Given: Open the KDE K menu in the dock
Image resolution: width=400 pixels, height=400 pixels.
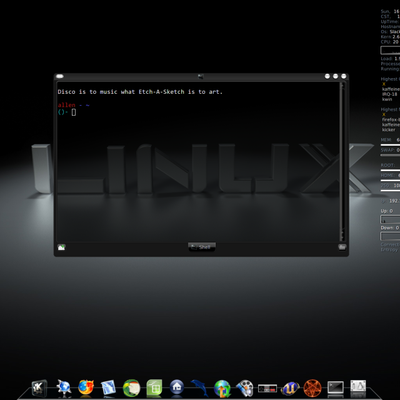Looking at the screenshot, I should pyautogui.click(x=39, y=388).
